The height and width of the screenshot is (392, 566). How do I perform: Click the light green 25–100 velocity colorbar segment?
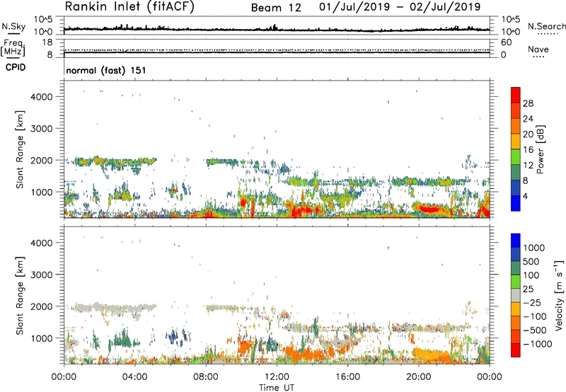point(516,282)
